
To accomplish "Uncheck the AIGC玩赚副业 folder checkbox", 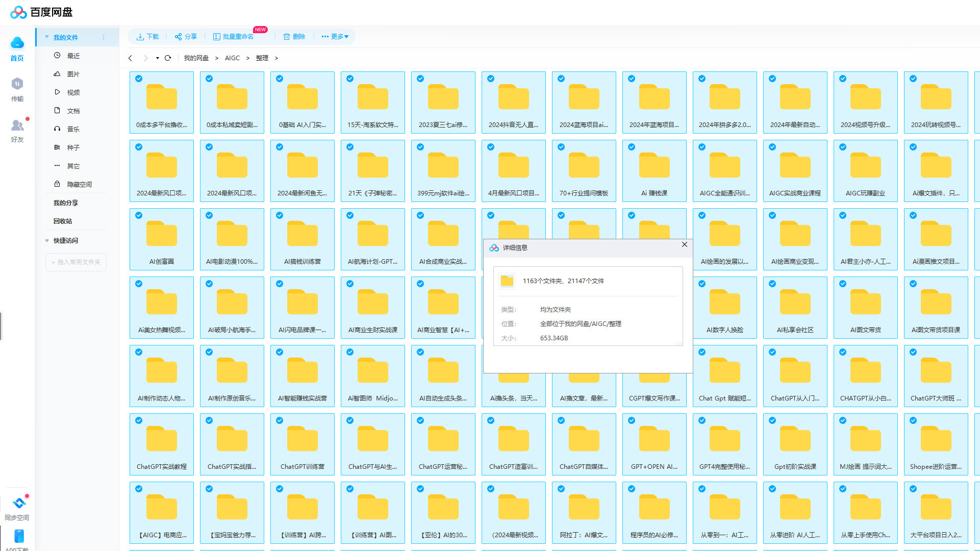I will (x=843, y=147).
